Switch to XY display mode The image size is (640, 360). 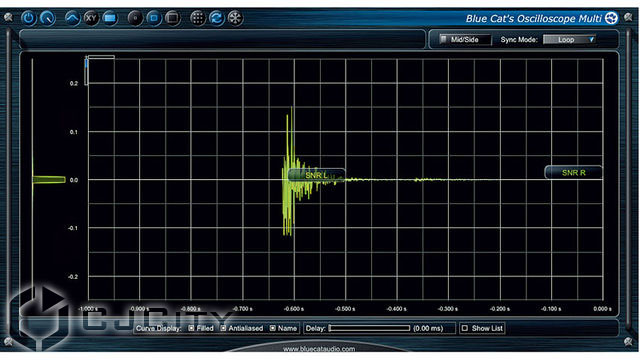(x=91, y=18)
